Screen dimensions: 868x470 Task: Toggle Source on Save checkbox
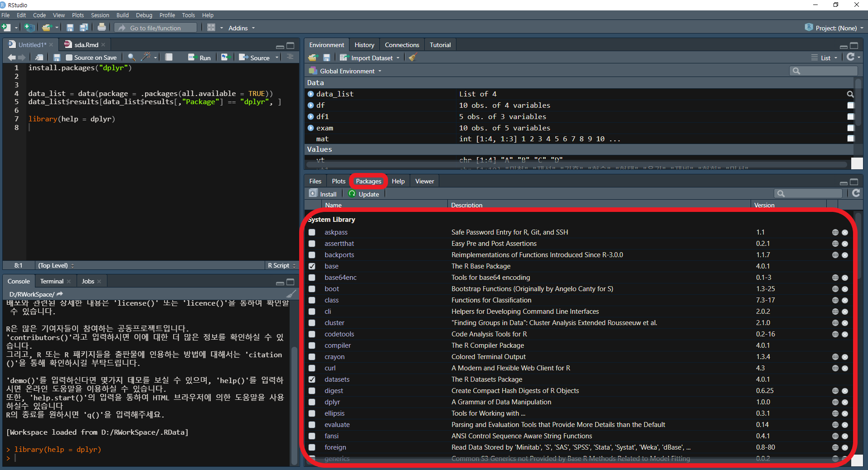coord(69,58)
